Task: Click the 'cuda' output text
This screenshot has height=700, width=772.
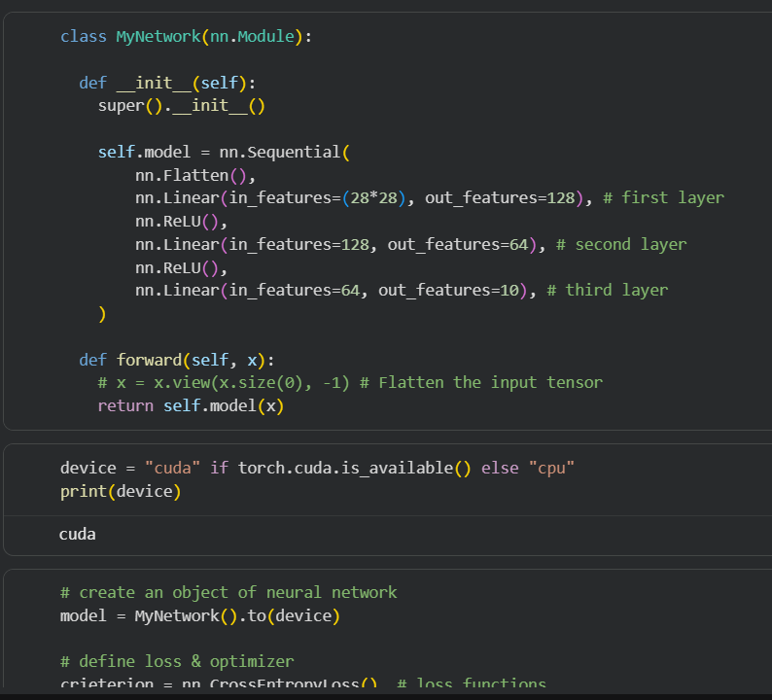Action: click(x=78, y=534)
